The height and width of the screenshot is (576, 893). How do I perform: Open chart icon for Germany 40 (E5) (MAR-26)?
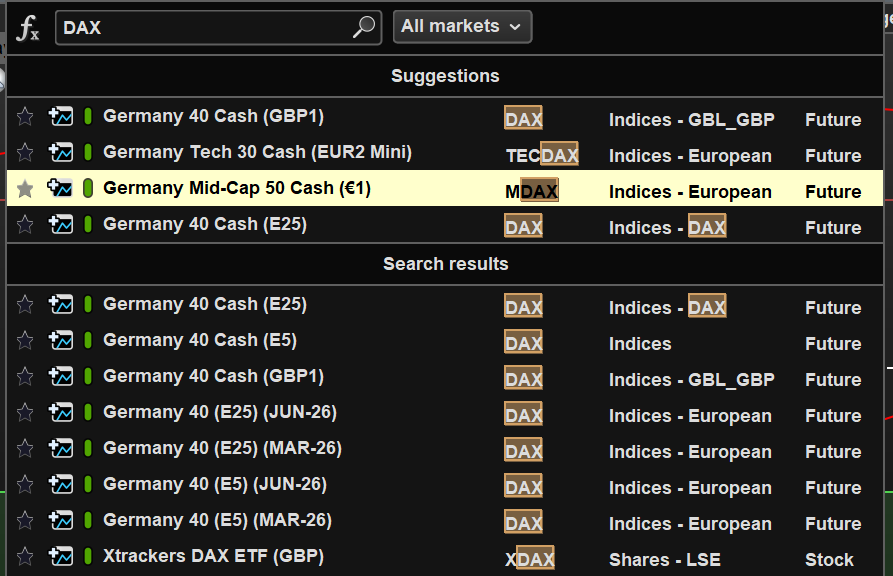click(60, 520)
